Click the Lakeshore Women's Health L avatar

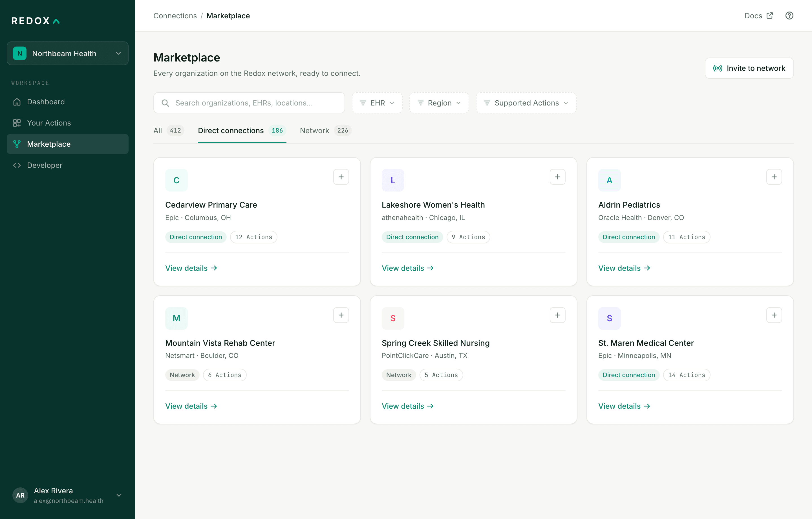point(393,180)
